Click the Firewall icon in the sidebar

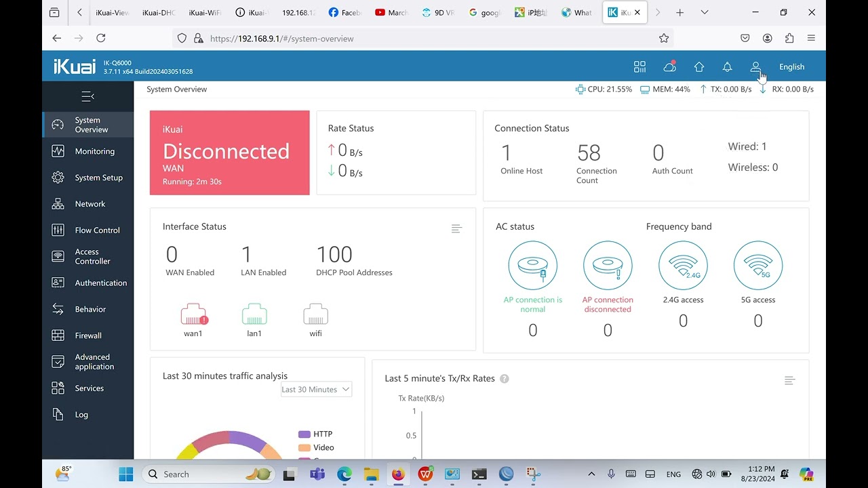pyautogui.click(x=58, y=335)
